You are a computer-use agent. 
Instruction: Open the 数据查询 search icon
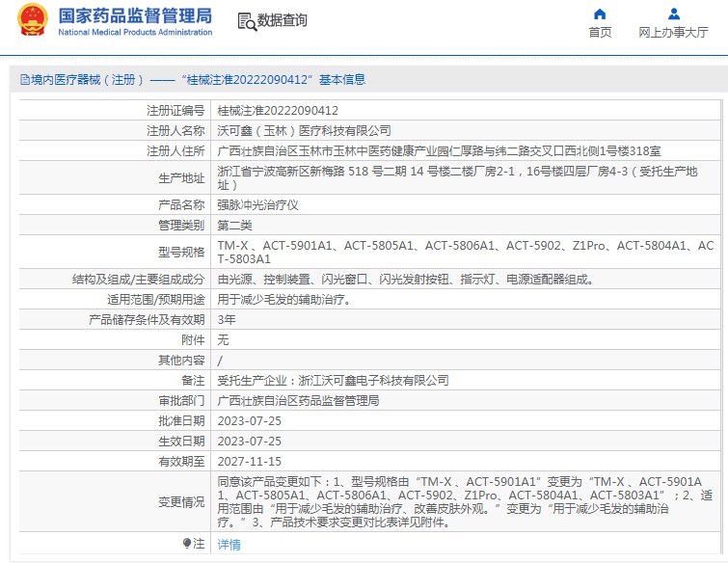click(x=247, y=22)
